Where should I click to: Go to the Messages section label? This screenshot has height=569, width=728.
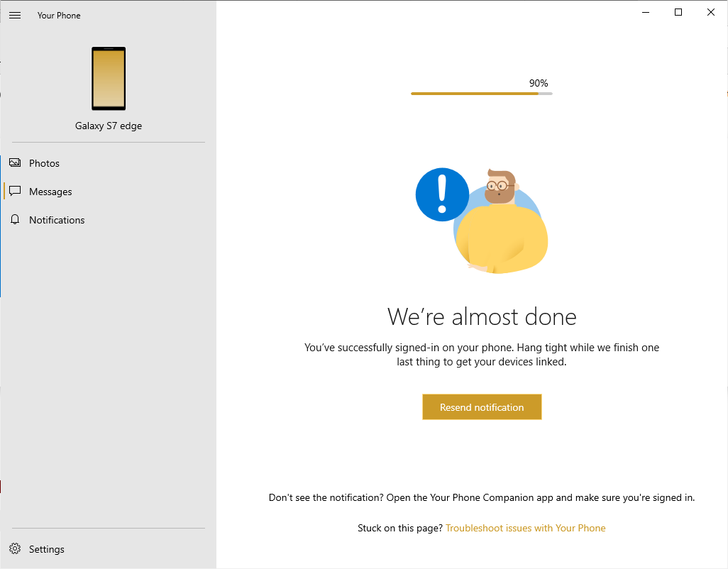point(50,192)
